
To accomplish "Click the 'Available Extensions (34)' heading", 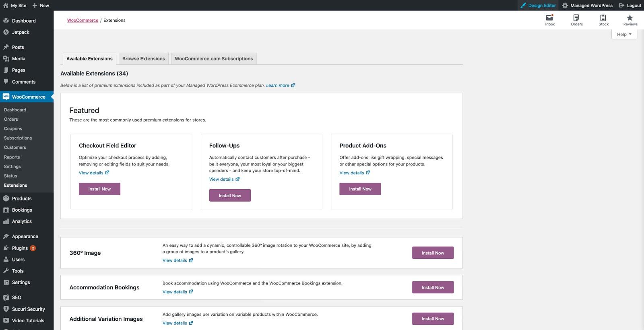I will [94, 73].
